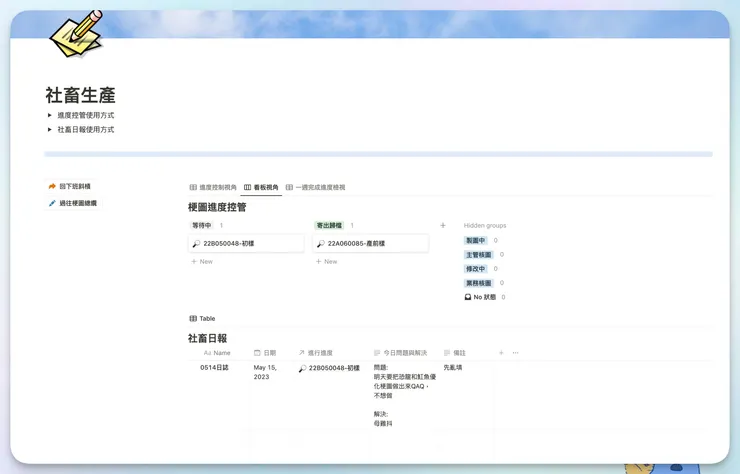Screen dimensions: 740x474
Task: Select the 看板視角 board tab
Action: pos(261,187)
